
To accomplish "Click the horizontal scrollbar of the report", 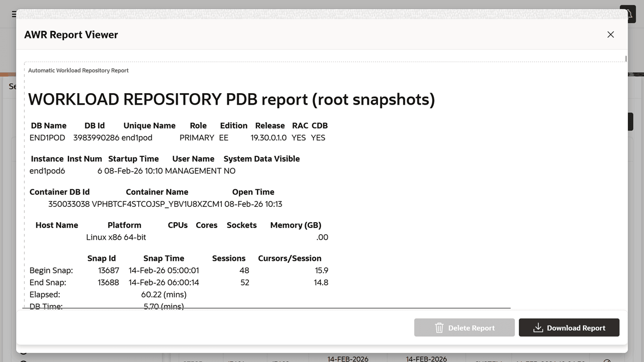I will tap(266, 308).
